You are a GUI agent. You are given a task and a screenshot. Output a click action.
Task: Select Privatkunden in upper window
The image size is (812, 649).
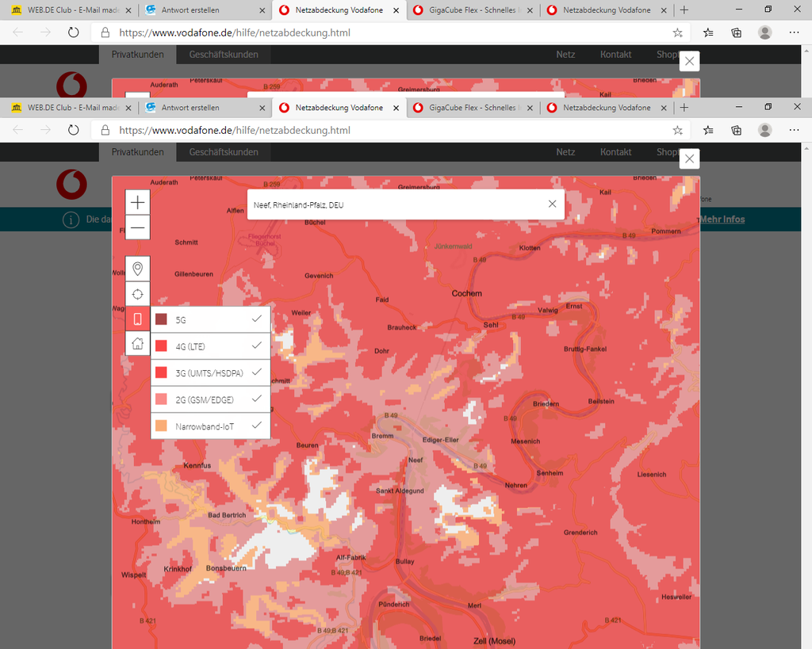[x=138, y=55]
